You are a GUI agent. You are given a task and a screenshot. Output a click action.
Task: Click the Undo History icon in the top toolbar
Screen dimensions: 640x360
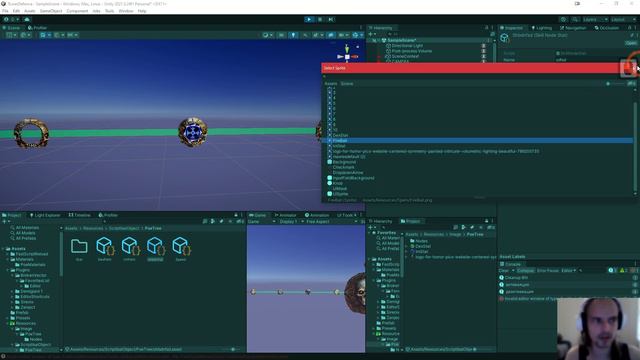pyautogui.click(x=563, y=20)
